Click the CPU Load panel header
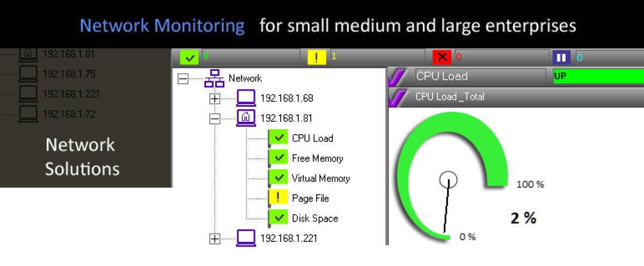The width and height of the screenshot is (644, 266). click(480, 76)
